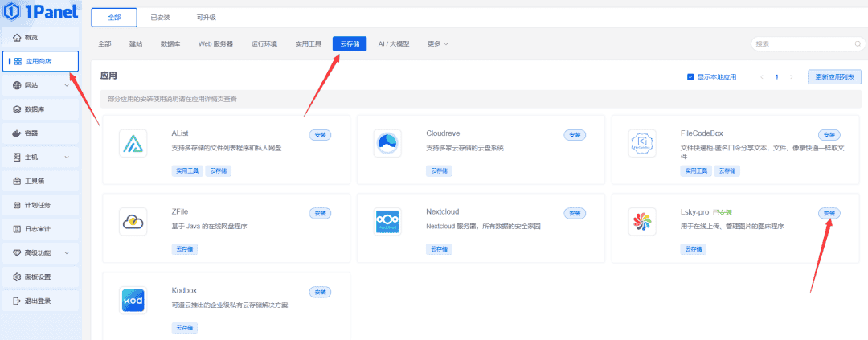
Task: Install the Lsky-pro app
Action: 828,213
